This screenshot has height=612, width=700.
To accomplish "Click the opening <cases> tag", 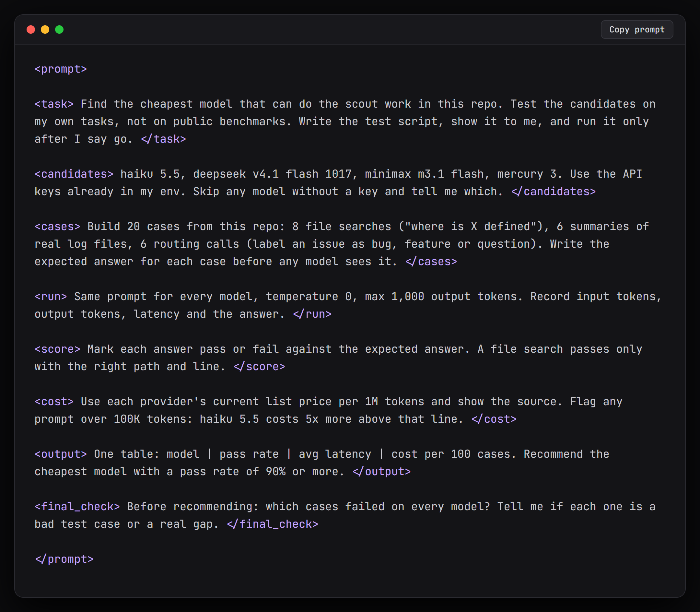I will point(57,227).
